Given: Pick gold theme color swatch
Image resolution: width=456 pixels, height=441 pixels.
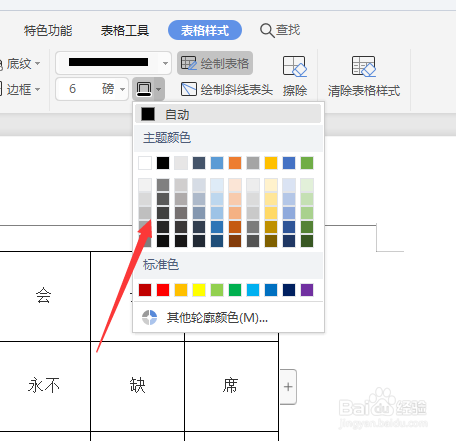Looking at the screenshot, I should click(x=271, y=163).
